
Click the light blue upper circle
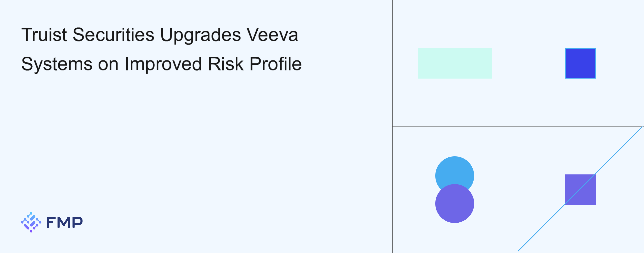(454, 170)
